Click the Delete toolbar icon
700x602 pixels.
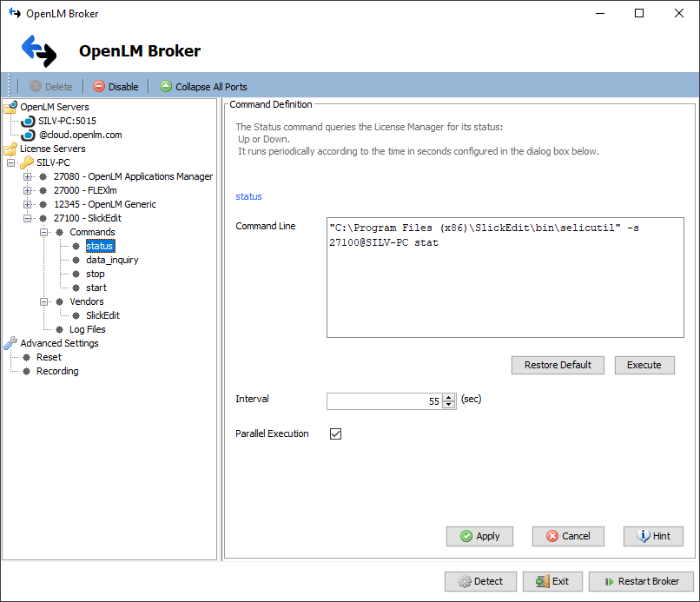(x=34, y=86)
